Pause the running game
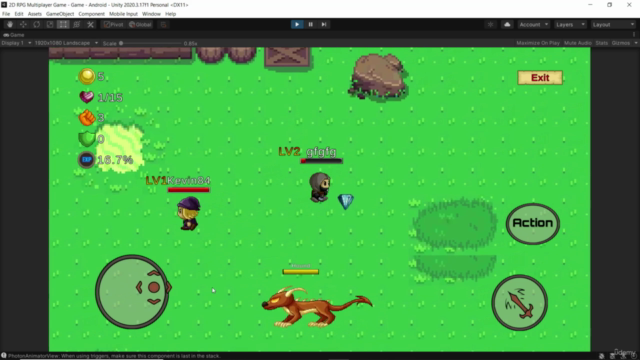 point(310,24)
